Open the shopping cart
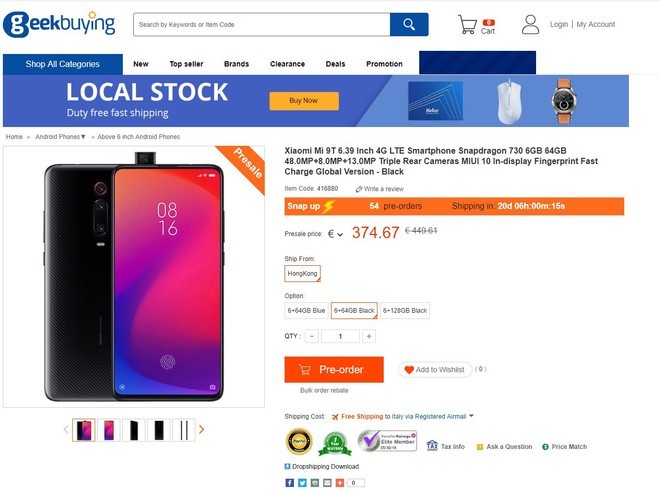Screen dimensions: 660x491 point(468,25)
